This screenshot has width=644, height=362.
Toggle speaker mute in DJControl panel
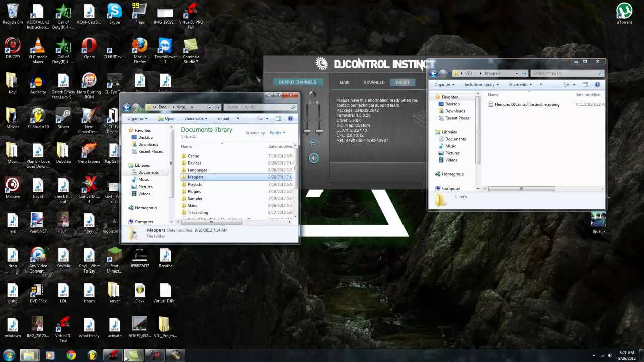click(313, 158)
